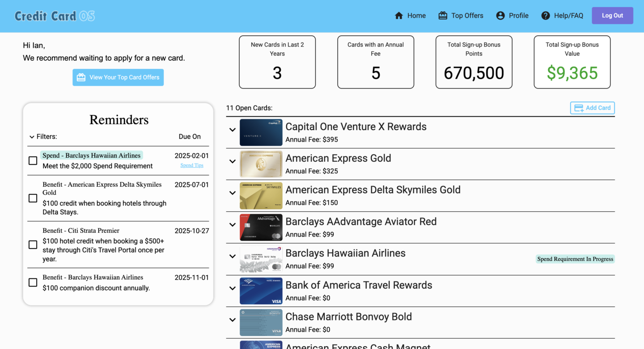Click the due date 2025-07-01
Screen dimensions: 644x349
coord(191,185)
